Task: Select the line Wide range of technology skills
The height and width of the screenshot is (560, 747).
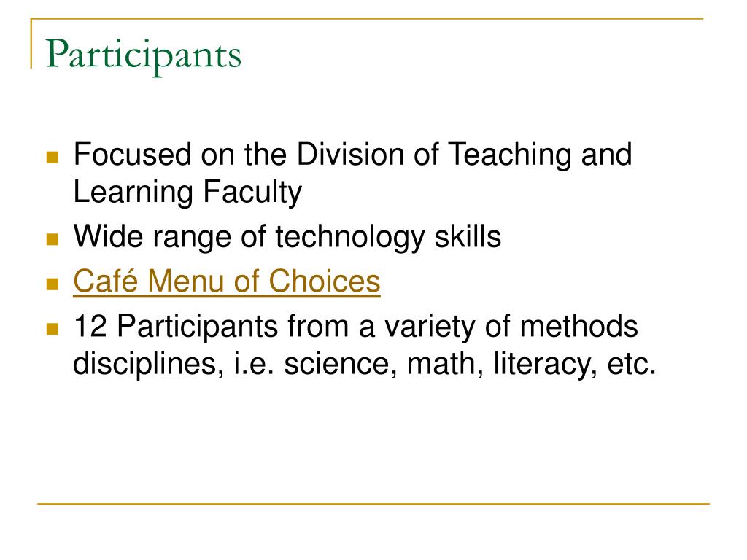Action: (x=287, y=237)
